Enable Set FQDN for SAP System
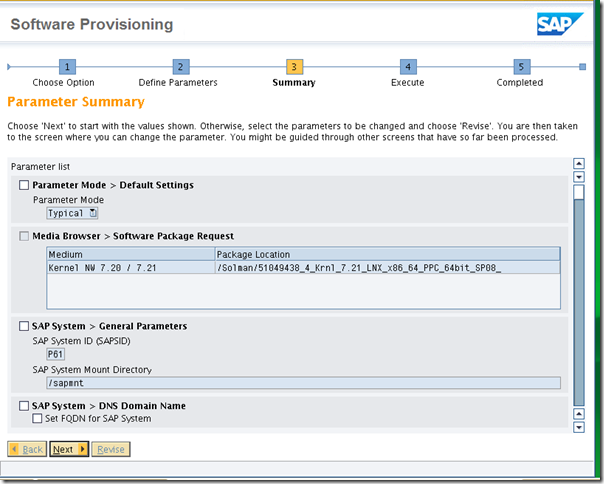 click(x=37, y=418)
